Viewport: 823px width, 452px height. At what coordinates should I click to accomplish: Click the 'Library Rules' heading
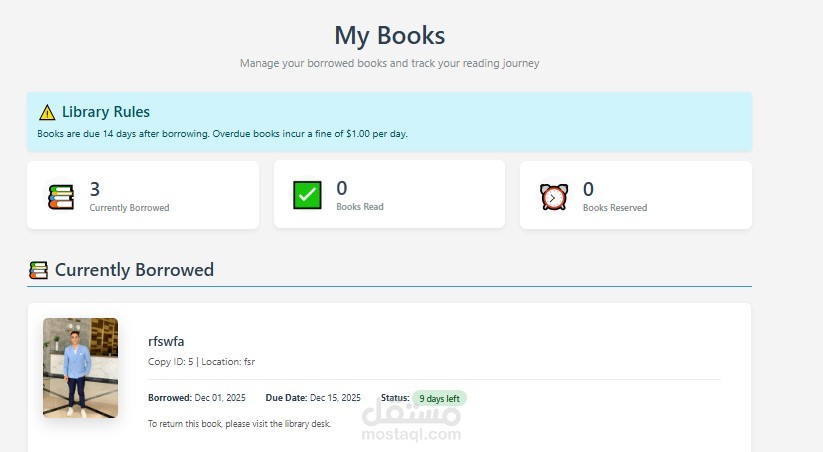click(105, 112)
